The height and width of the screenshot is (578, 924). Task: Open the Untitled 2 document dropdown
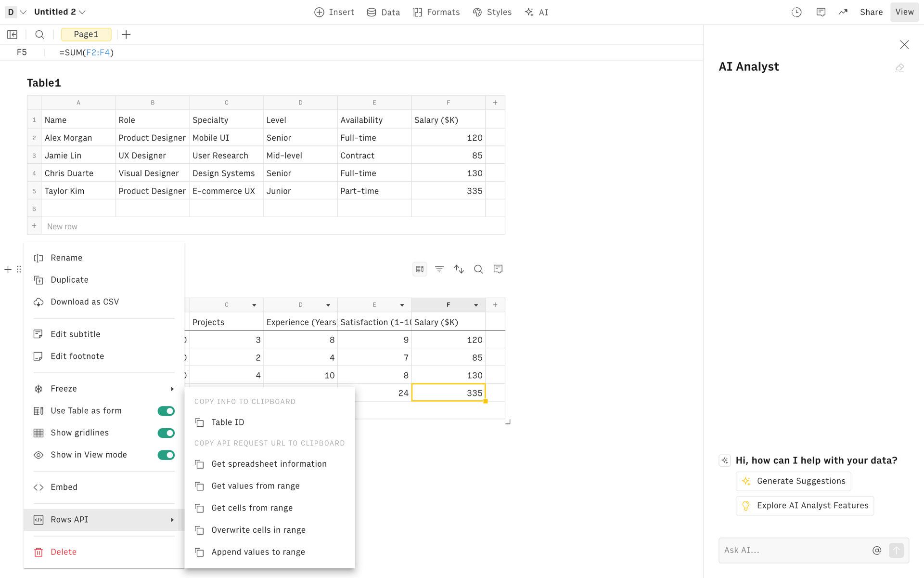pos(60,12)
